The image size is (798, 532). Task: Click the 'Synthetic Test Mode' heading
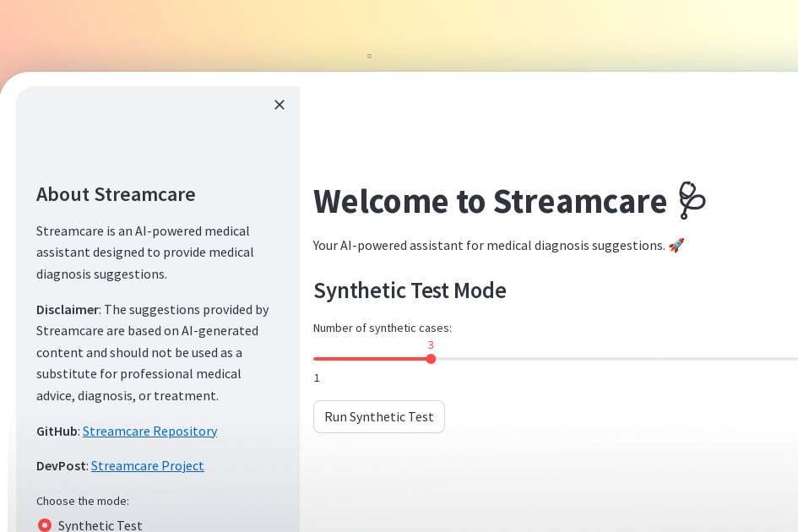[x=410, y=290]
